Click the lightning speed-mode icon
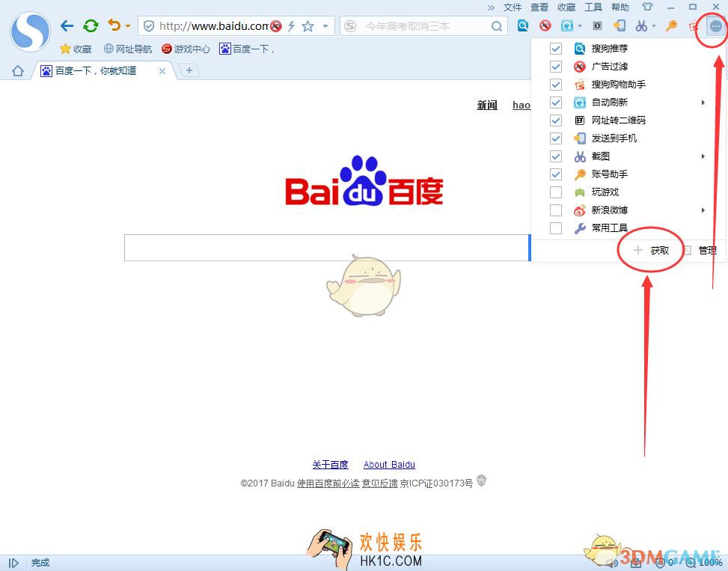Viewport: 728px width, 571px height. tap(291, 26)
